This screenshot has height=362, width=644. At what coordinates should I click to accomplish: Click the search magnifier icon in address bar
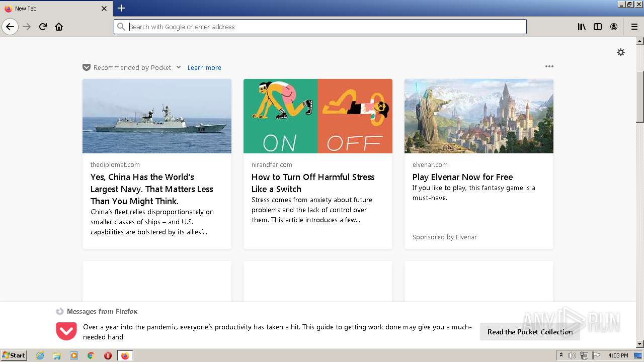[x=121, y=27]
